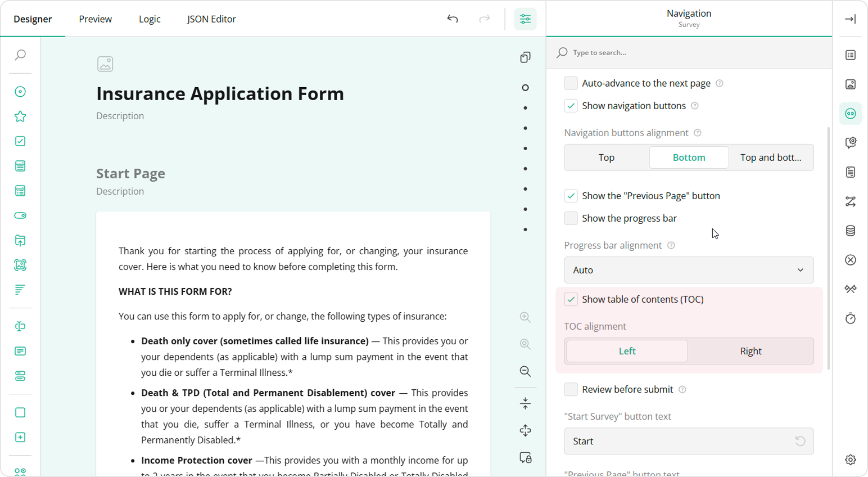This screenshot has width=868, height=477.
Task: Check Show the progress bar
Action: pos(571,218)
